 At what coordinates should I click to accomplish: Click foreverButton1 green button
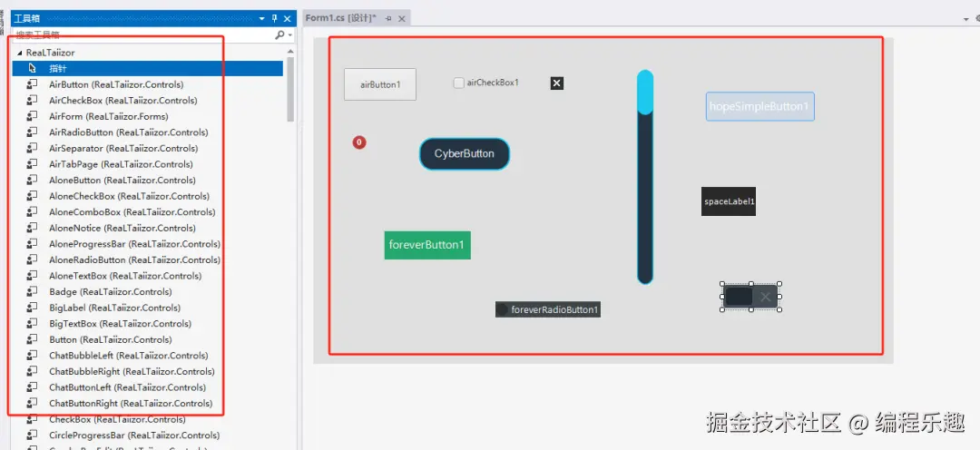click(x=427, y=245)
